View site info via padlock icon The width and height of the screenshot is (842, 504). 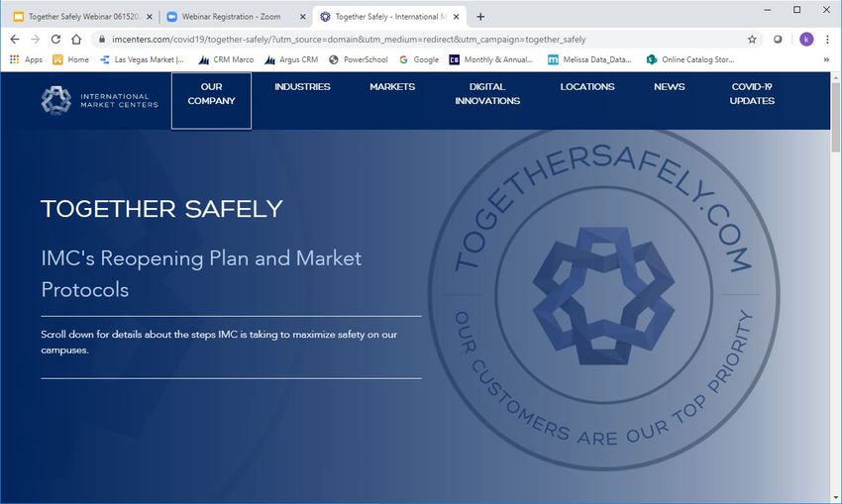(101, 40)
